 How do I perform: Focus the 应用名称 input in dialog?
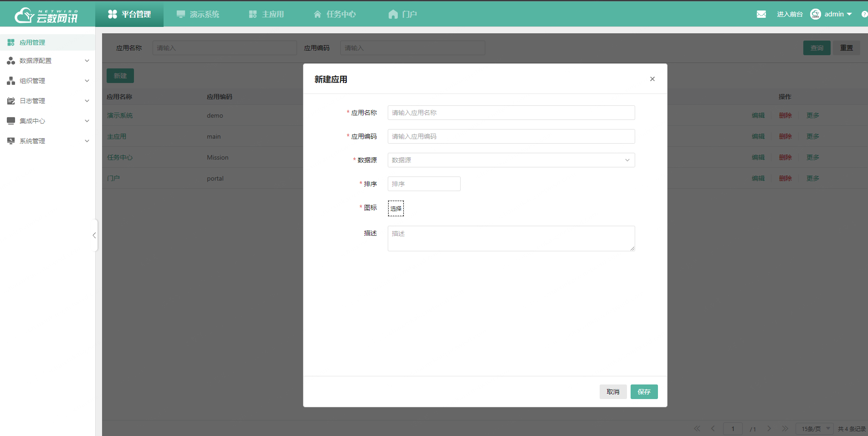pos(511,113)
